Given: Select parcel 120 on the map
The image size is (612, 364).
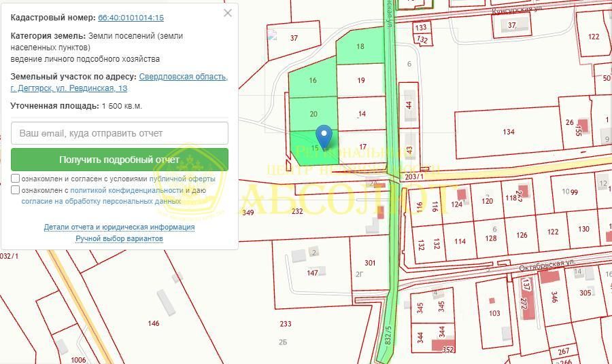Looking at the screenshot, I should [x=487, y=201].
